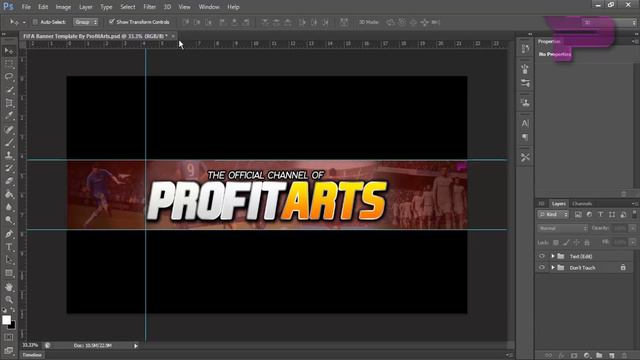Toggle layer filtering on/off switch
The width and height of the screenshot is (640, 360).
[634, 213]
